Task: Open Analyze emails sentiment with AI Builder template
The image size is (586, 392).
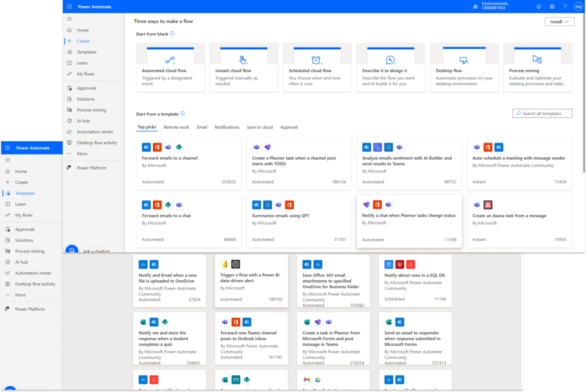Action: 409,163
